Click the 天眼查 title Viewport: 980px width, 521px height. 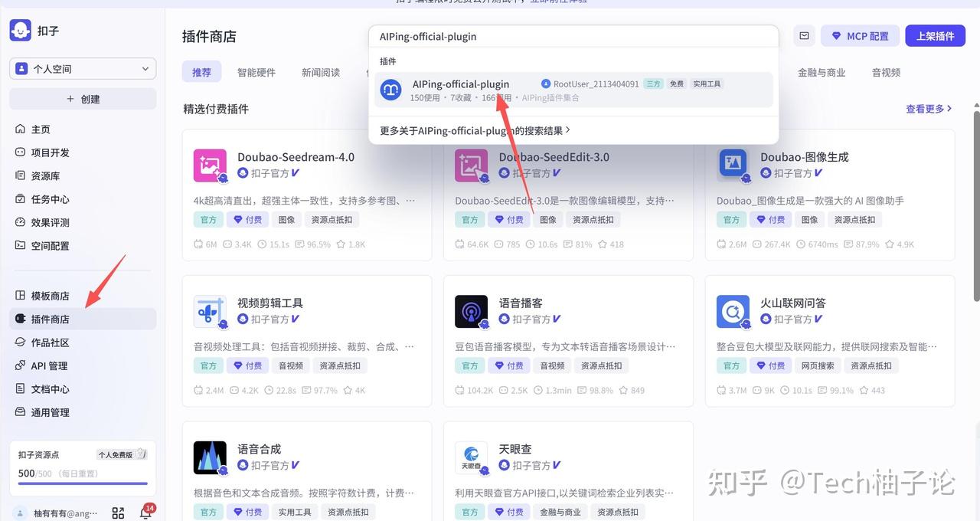click(x=515, y=450)
